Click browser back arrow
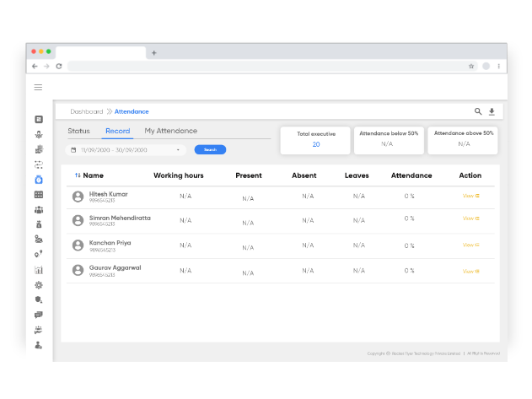The image size is (532, 399). (x=35, y=66)
